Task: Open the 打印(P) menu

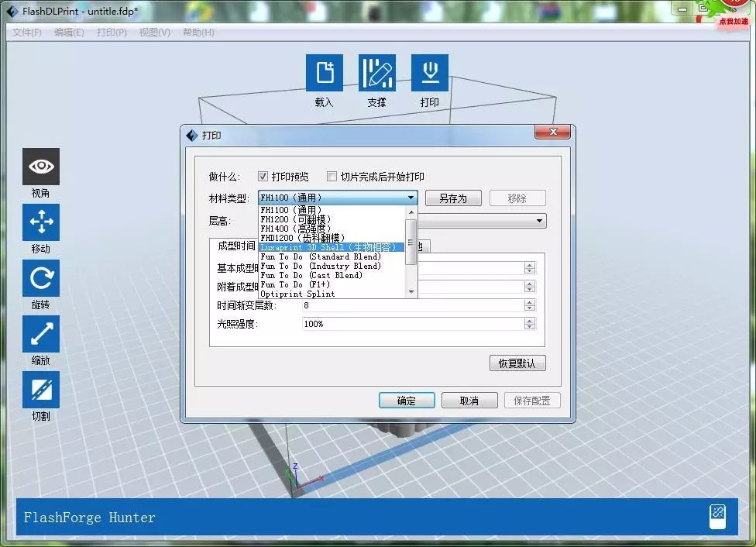Action: tap(112, 33)
